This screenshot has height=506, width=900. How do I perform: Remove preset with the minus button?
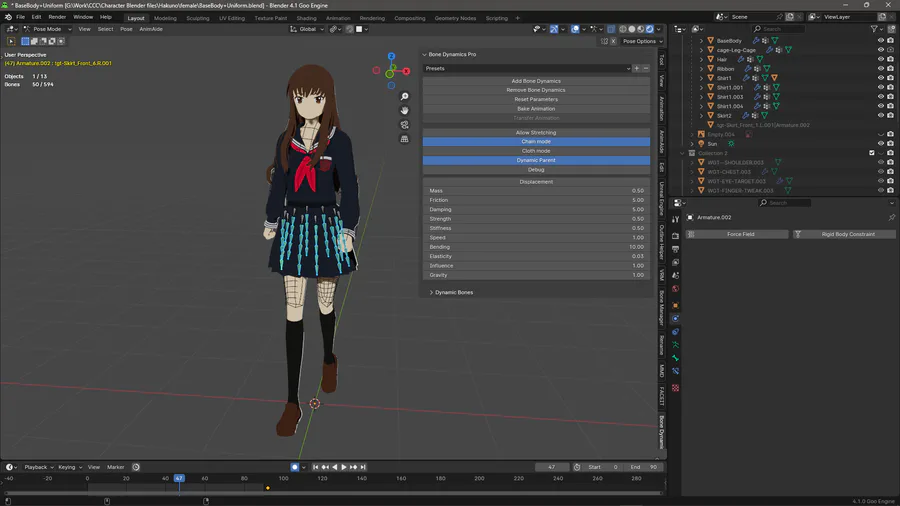pos(646,68)
